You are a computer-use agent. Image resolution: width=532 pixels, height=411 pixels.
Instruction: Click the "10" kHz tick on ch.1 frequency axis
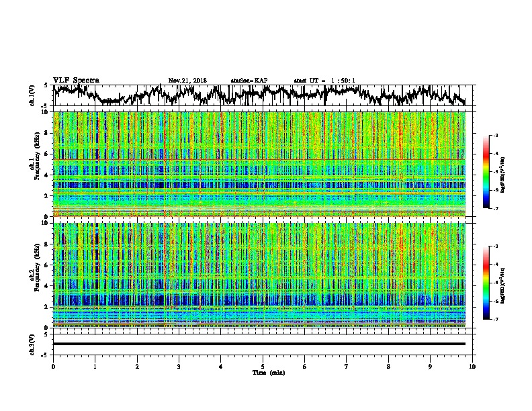46,112
